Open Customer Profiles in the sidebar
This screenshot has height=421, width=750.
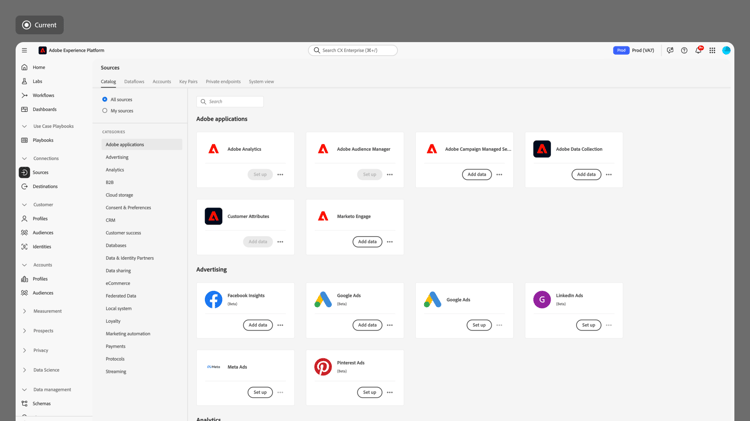pos(40,219)
